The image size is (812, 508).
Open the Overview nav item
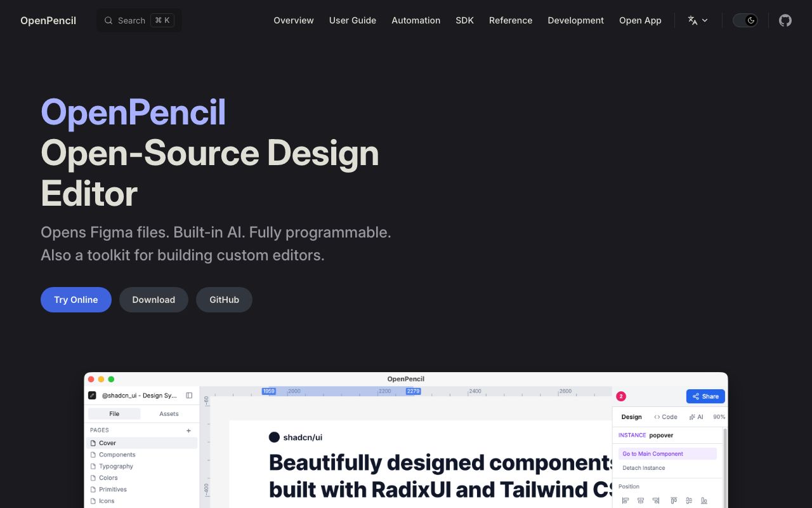(294, 20)
